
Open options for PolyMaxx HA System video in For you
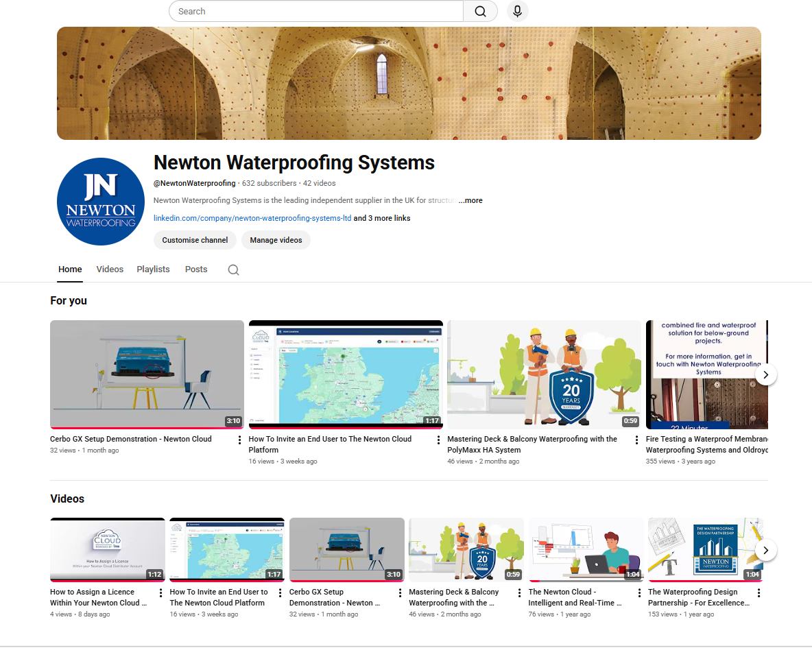(636, 440)
